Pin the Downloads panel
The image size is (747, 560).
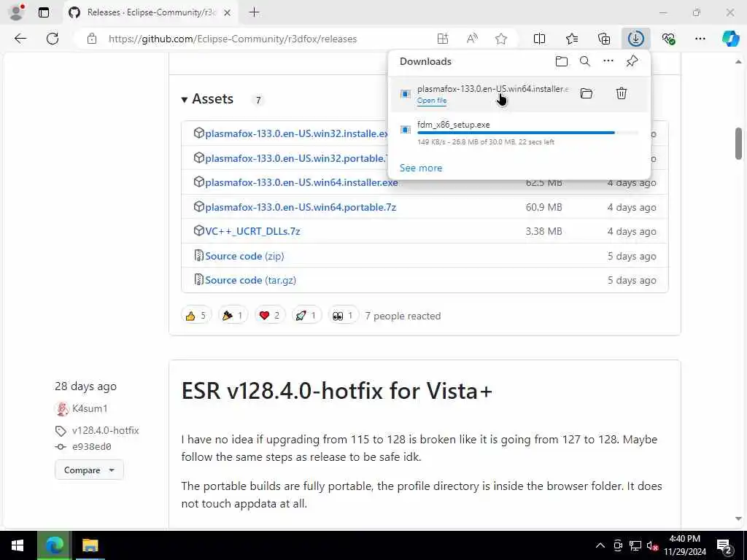632,61
